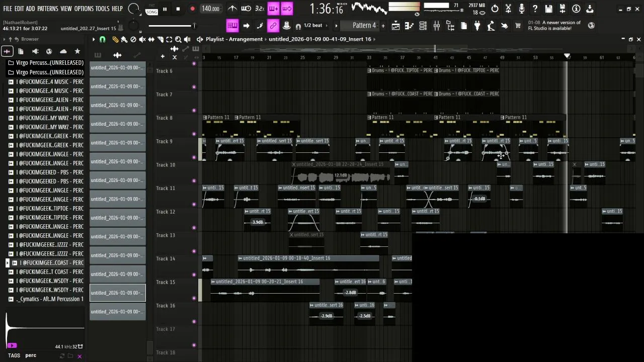Click the render/export download icon
Screen dimensions: 644x362
click(590, 9)
